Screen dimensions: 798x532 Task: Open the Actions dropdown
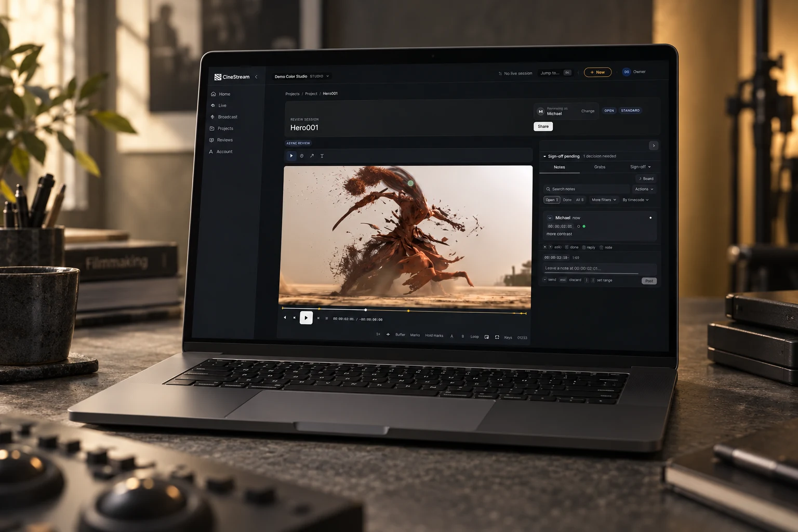[644, 189]
